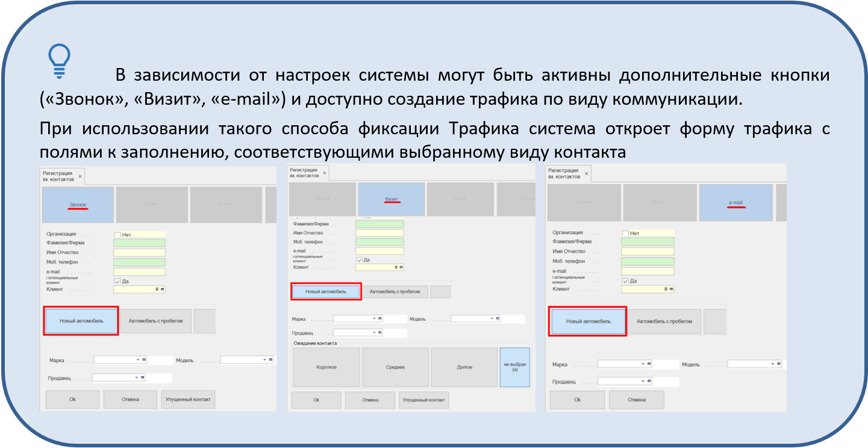The image size is (868, 448).
Task: Click the Клиент field lookup icon in left panel
Action: point(162,290)
